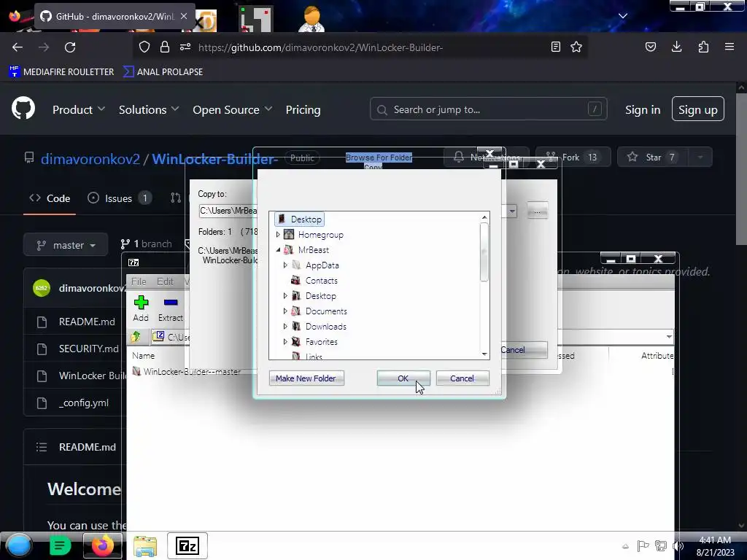The image size is (747, 560).
Task: Open the Open Source menu
Action: point(233,109)
